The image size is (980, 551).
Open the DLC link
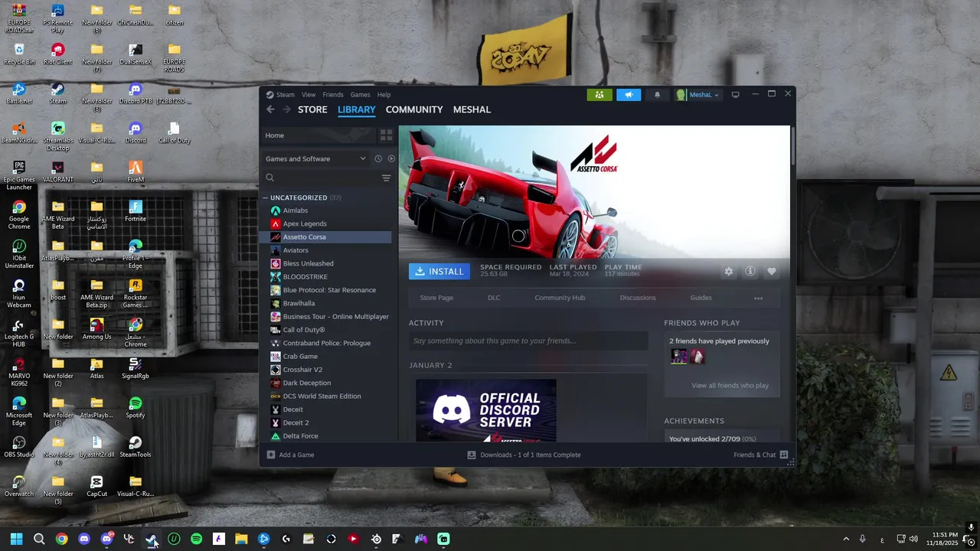(494, 298)
